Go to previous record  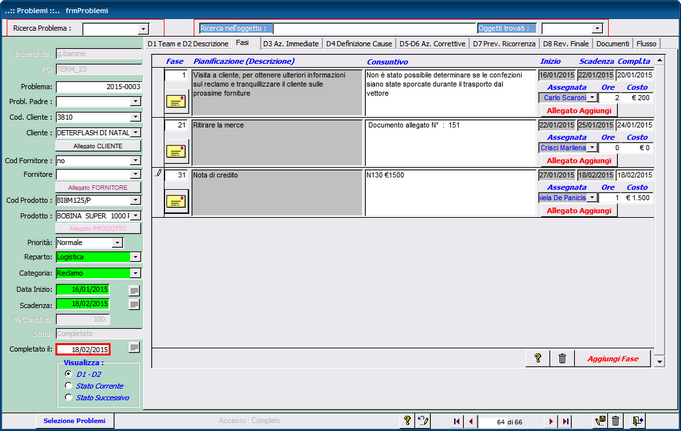click(470, 421)
